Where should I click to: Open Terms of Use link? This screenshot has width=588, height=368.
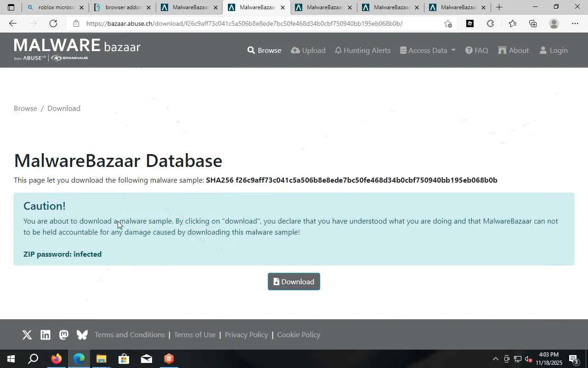[x=195, y=334]
